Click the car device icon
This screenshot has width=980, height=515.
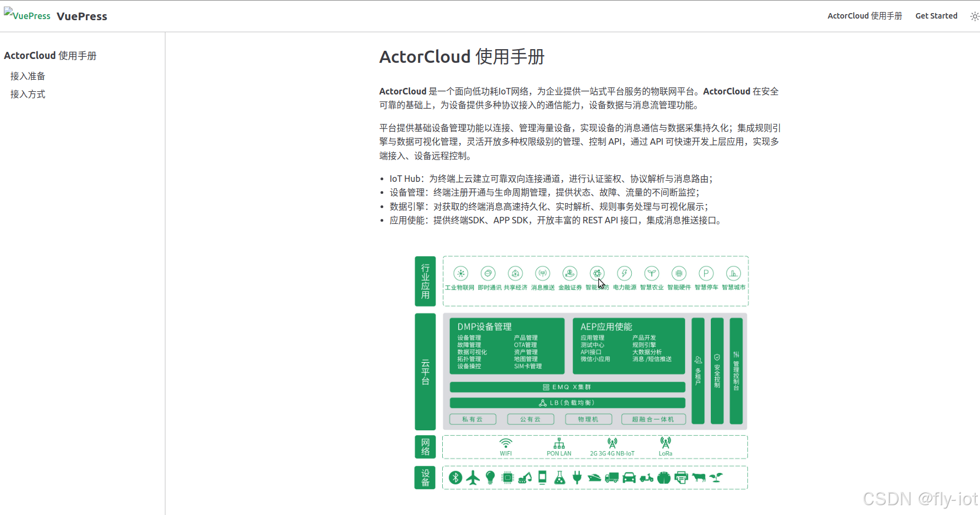click(629, 478)
